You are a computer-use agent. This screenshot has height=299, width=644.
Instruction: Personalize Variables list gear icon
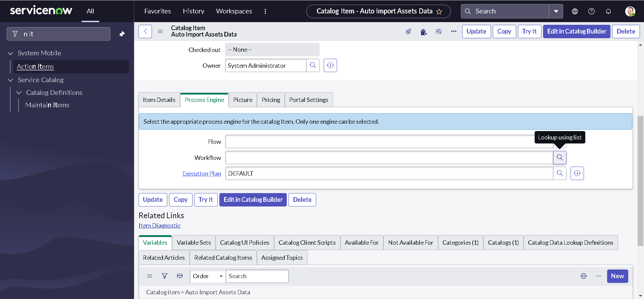tap(584, 276)
